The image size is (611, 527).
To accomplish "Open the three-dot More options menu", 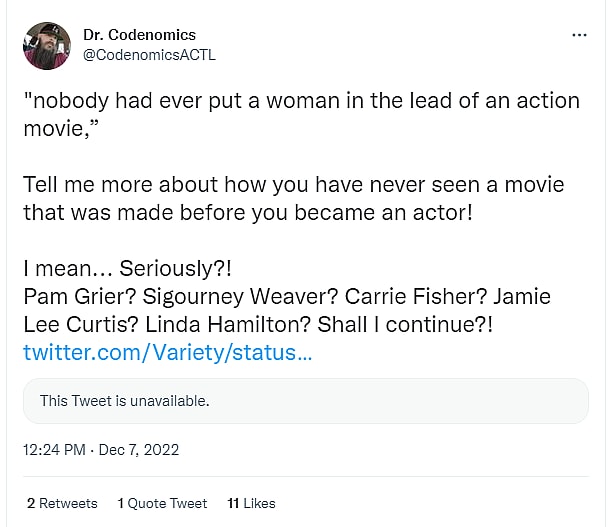I will click(x=579, y=35).
